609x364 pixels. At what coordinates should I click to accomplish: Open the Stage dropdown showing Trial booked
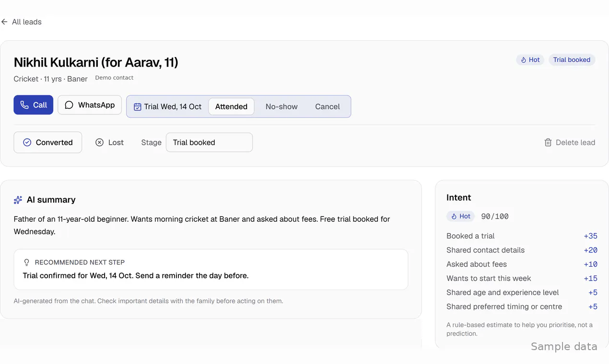[x=209, y=142]
